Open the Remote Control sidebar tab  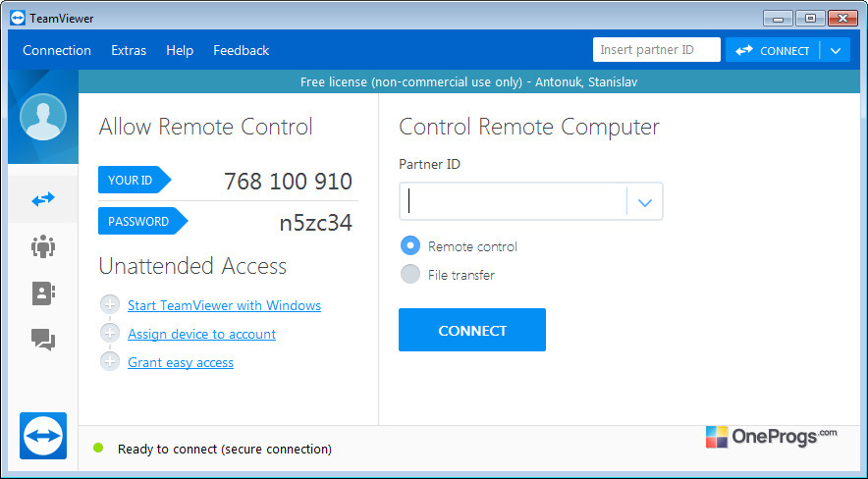(43, 199)
